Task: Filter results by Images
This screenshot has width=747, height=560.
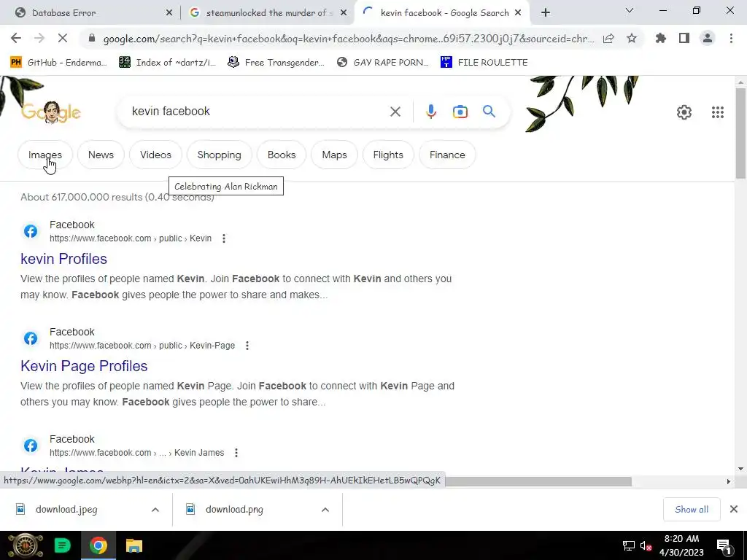Action: click(44, 155)
